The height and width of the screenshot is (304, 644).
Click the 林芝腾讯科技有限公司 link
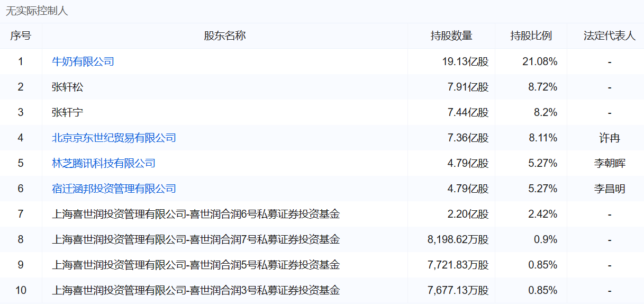[104, 163]
